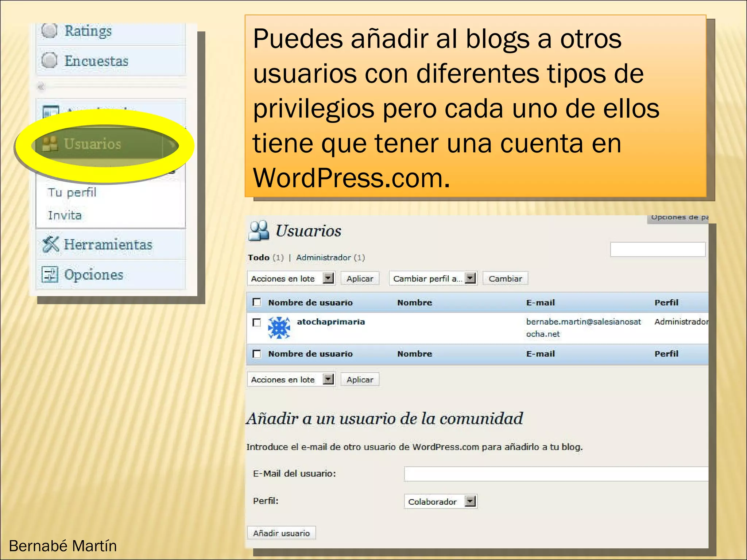Viewport: 747px width, 560px height.
Task: Open top Acciones en lote dropdown
Action: click(291, 279)
